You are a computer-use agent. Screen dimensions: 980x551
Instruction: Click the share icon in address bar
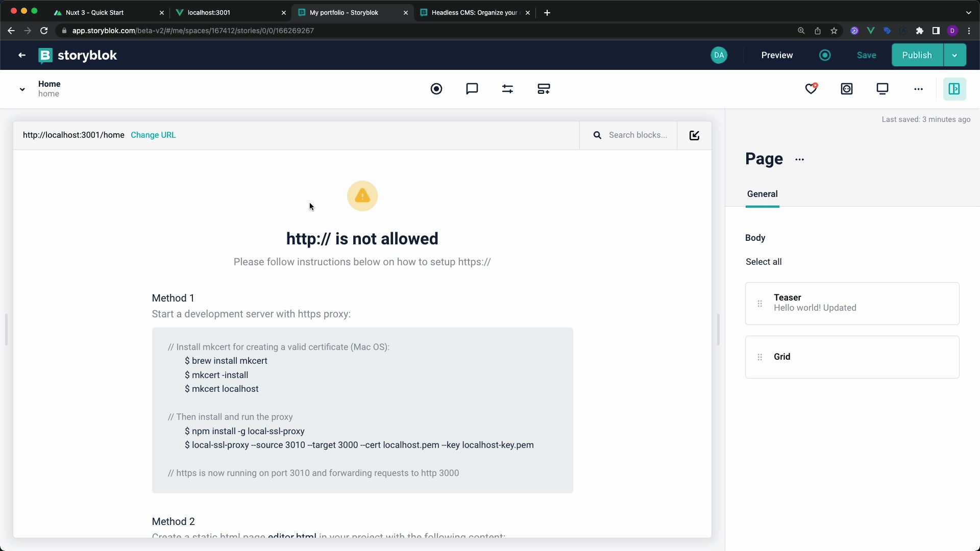click(818, 31)
